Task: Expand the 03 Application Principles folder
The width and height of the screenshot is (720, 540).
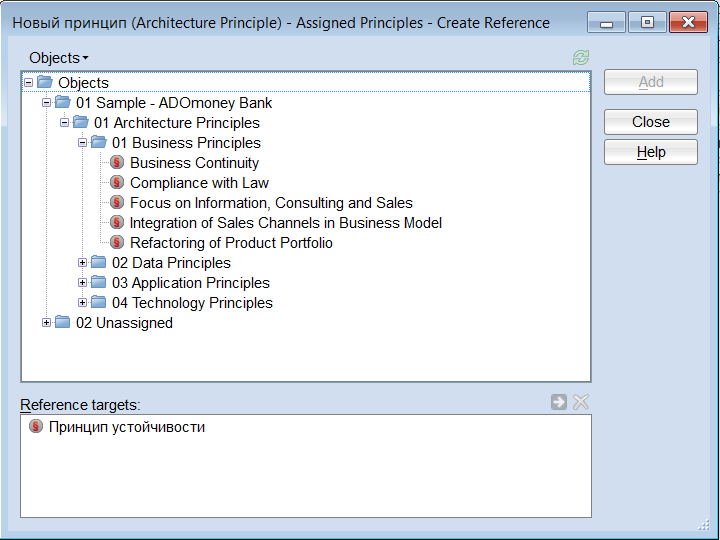Action: pos(82,282)
